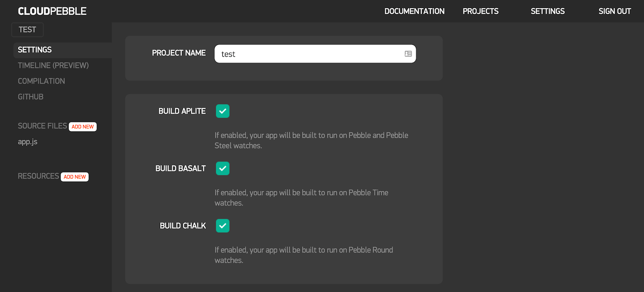Viewport: 644px width, 292px height.
Task: Uncheck the green Build Aplite checkmark icon
Action: pos(222,111)
